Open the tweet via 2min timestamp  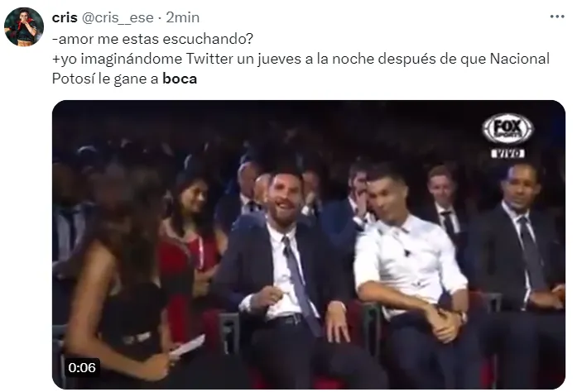click(183, 17)
